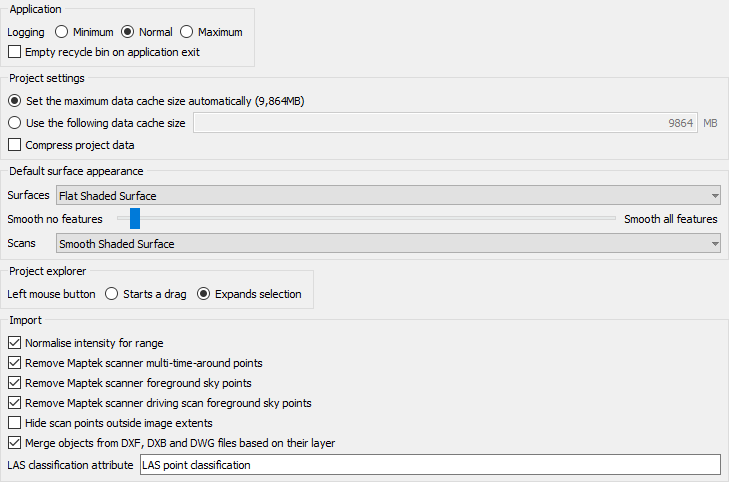Open the Scans appearance dropdown
The height and width of the screenshot is (482, 729).
coord(388,244)
